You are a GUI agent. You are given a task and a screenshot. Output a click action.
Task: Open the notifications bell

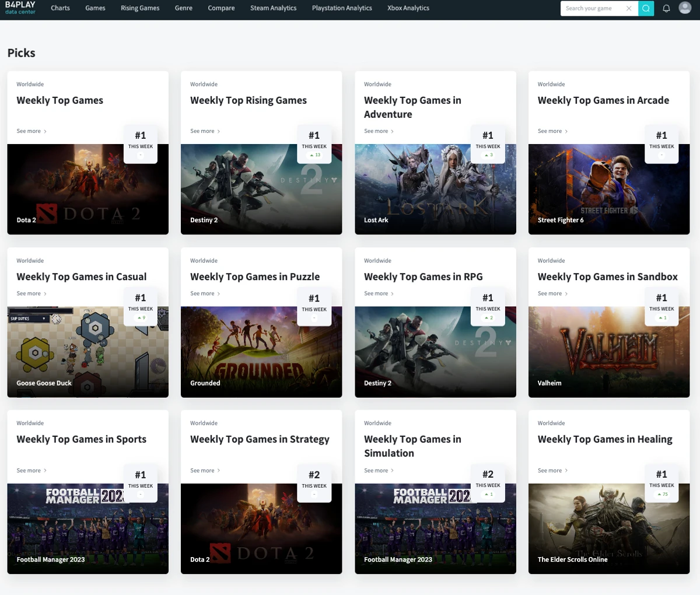(x=666, y=8)
